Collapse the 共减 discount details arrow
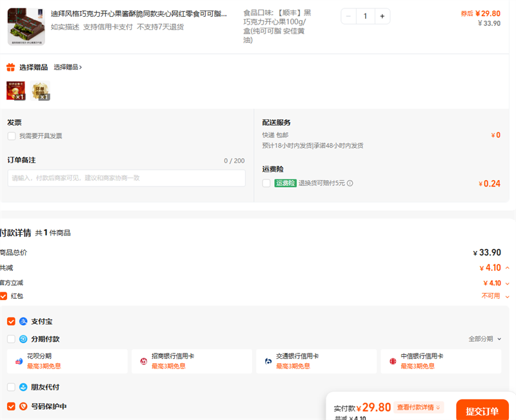Viewport: 516px width, 420px height. click(x=507, y=268)
